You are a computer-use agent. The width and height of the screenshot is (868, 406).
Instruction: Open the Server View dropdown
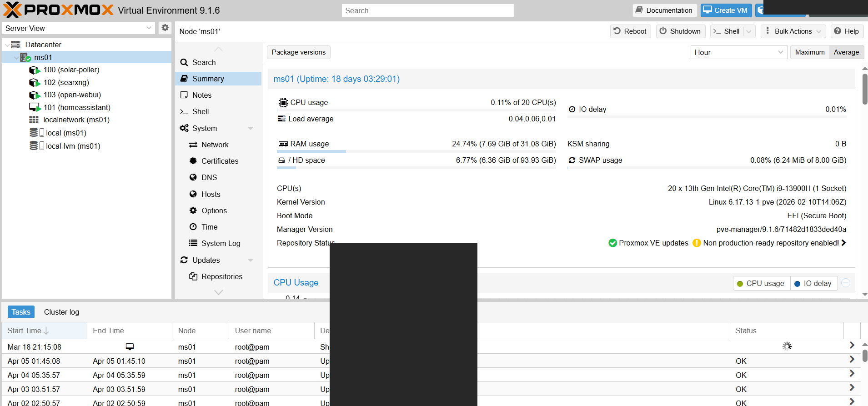[x=149, y=28]
